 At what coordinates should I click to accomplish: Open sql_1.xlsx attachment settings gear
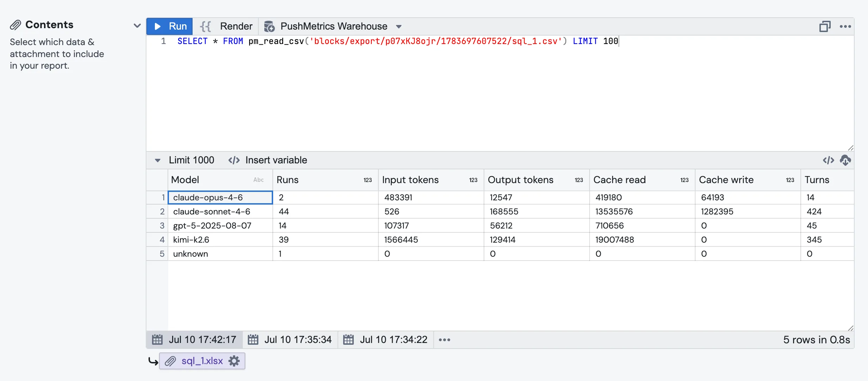pyautogui.click(x=234, y=361)
